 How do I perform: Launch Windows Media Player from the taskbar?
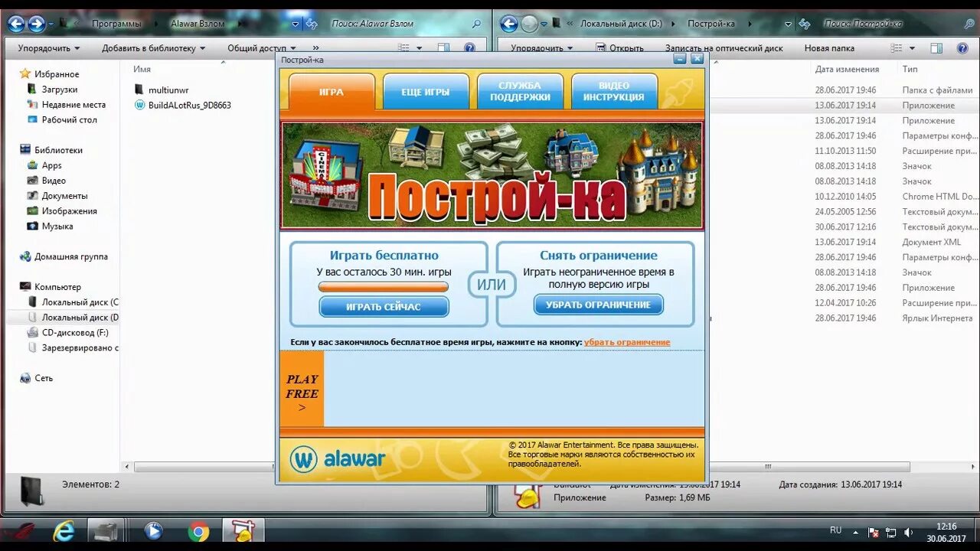coord(153,529)
